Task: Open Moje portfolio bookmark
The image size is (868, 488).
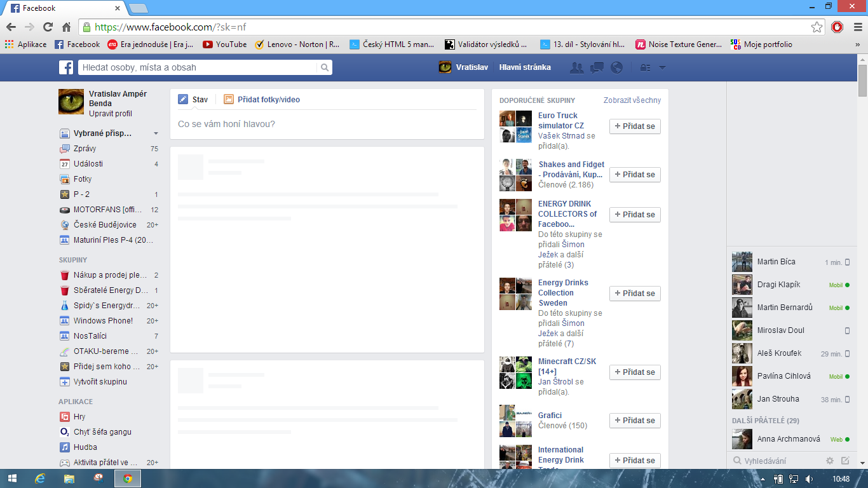Action: click(761, 44)
